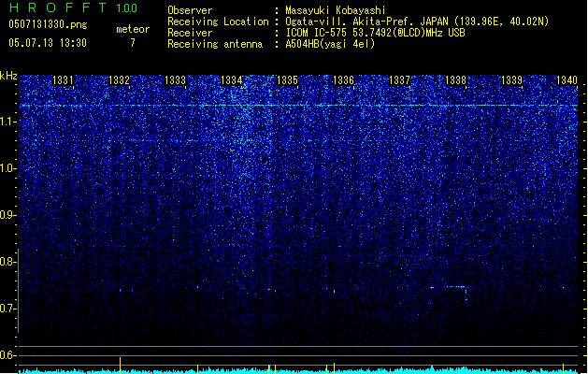Viewport: 588px width, 374px height.
Task: Select the file name 0507131330.png
Action: pos(48,24)
